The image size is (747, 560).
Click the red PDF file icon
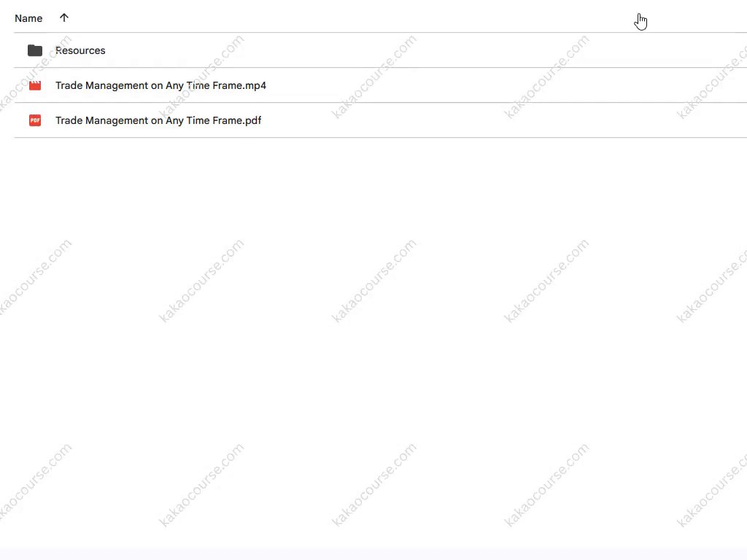(x=35, y=120)
